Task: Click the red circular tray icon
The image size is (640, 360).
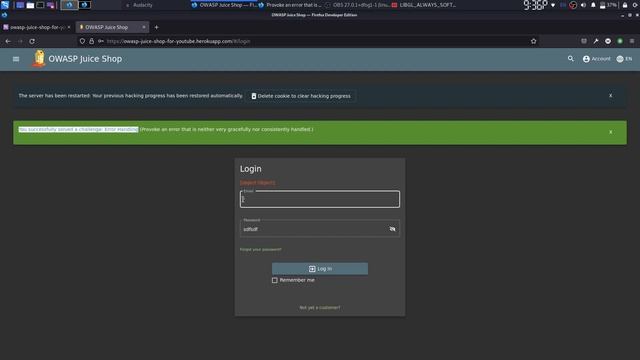Action: tap(573, 5)
